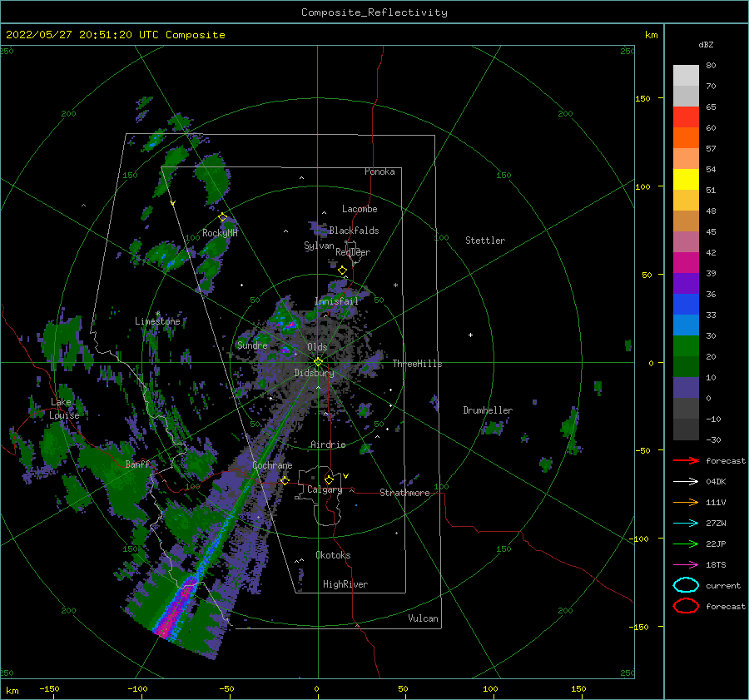The width and height of the screenshot is (749, 700).
Task: Click the Lake Louise label
Action: [x=64, y=409]
